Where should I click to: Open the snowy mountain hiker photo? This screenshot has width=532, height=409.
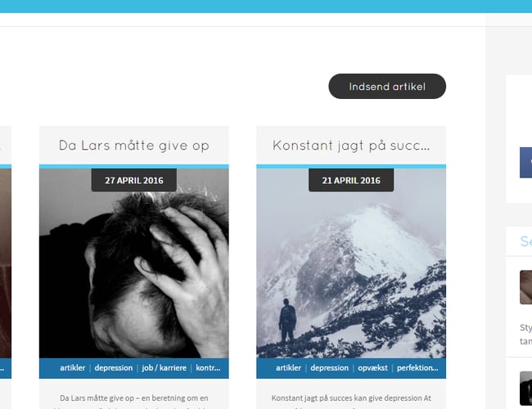pos(351,263)
